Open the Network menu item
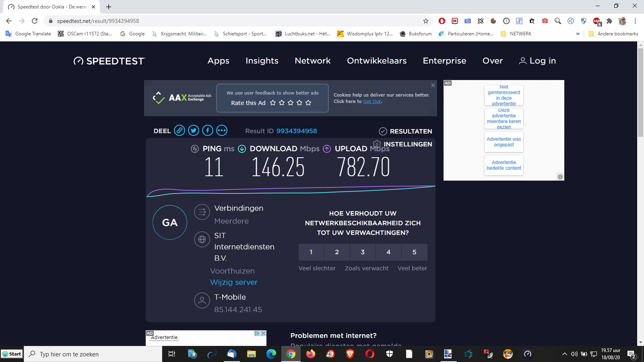Image resolution: width=644 pixels, height=362 pixels. pyautogui.click(x=313, y=61)
